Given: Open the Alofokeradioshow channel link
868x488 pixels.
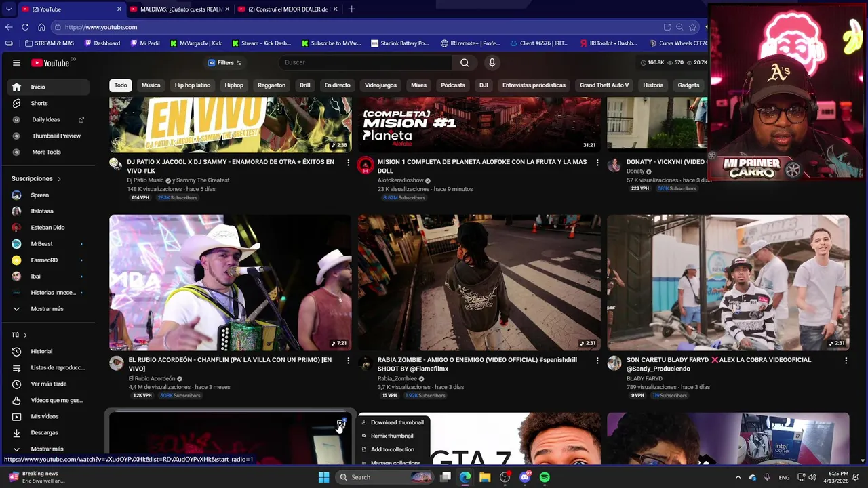Looking at the screenshot, I should pos(400,180).
